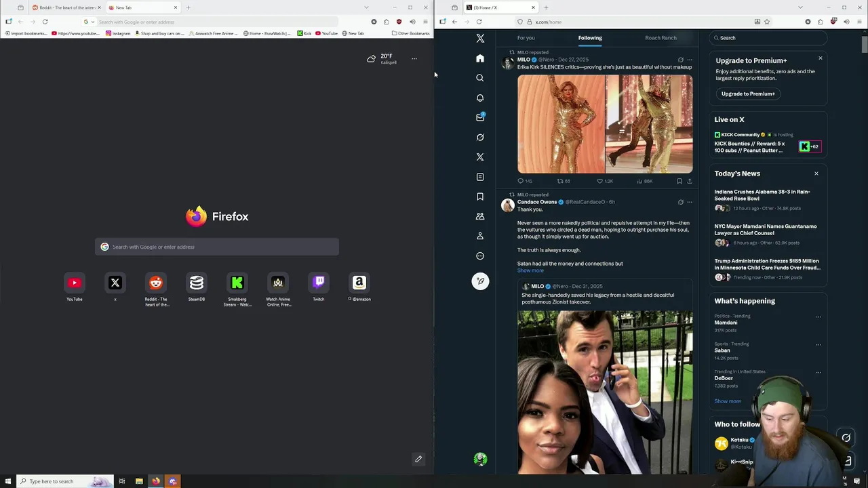Open more options for DeBoer trend
Viewport: 868px width, 488px height.
(818, 372)
